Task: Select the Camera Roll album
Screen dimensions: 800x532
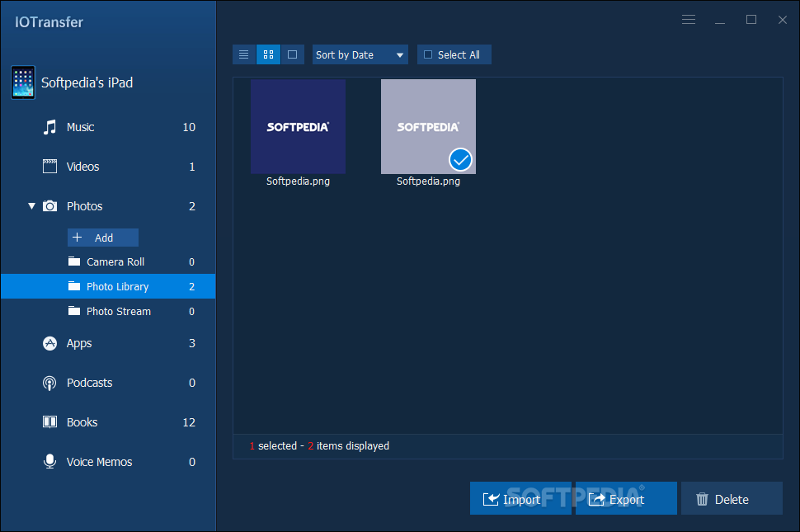Action: 108,261
